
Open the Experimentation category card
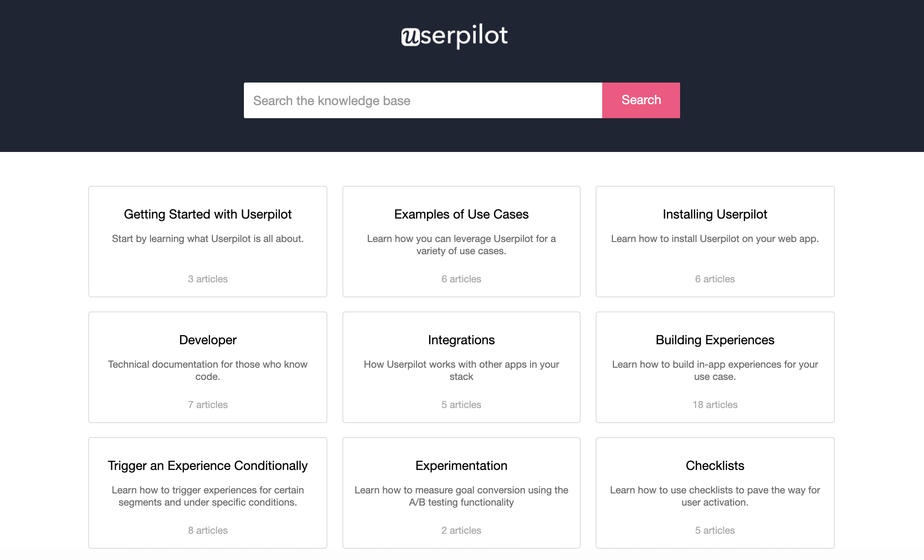click(x=461, y=466)
